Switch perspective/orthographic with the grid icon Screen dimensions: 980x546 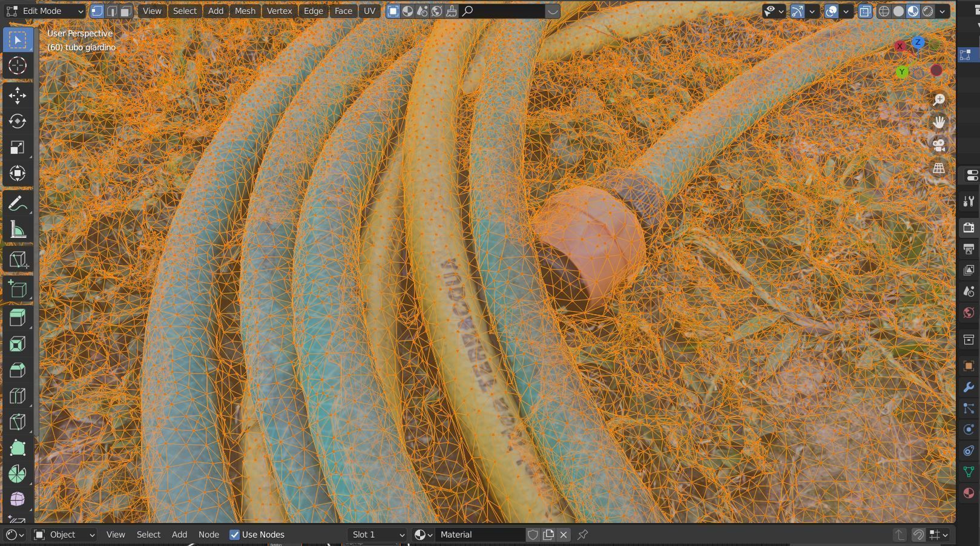click(x=939, y=168)
